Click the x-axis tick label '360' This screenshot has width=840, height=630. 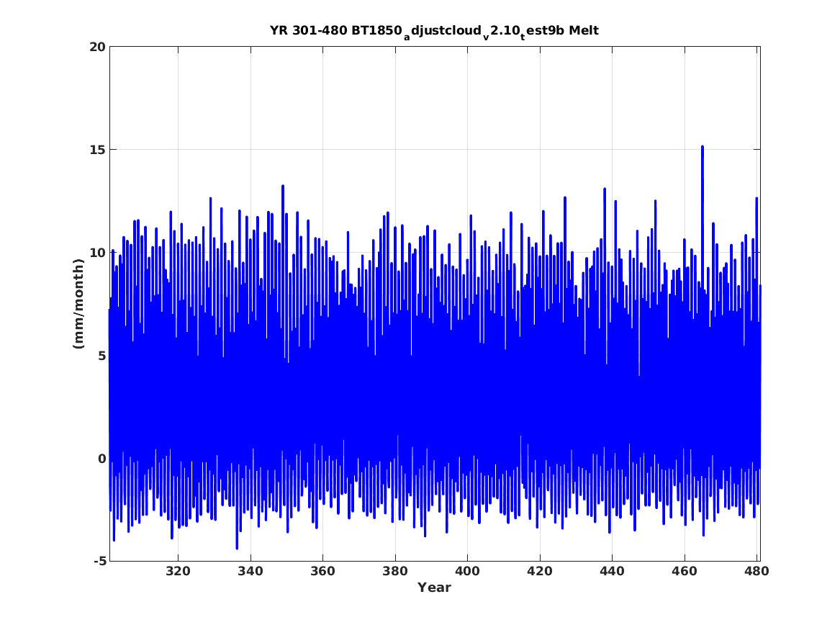(322, 571)
